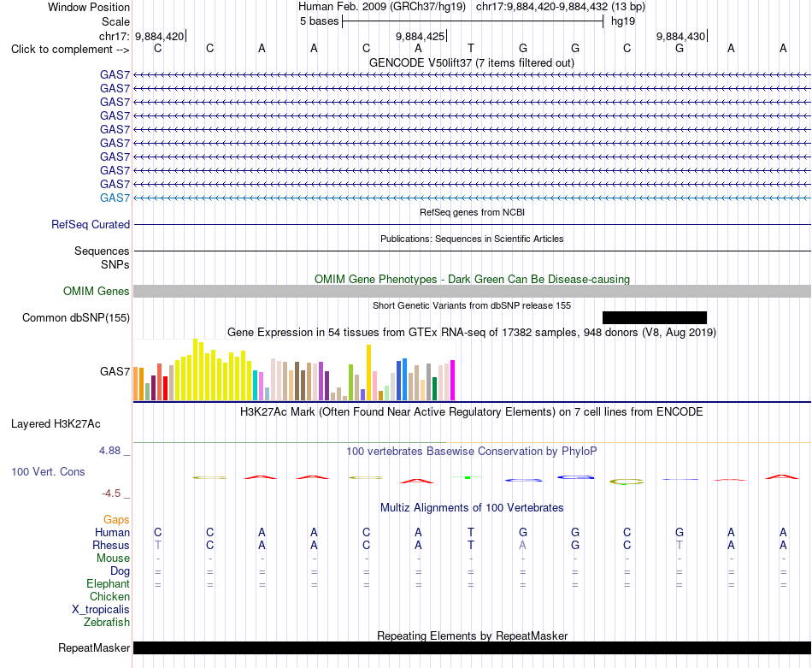Open the 100 Vert. Cons track settings label
This screenshot has width=812, height=668.
(x=48, y=471)
